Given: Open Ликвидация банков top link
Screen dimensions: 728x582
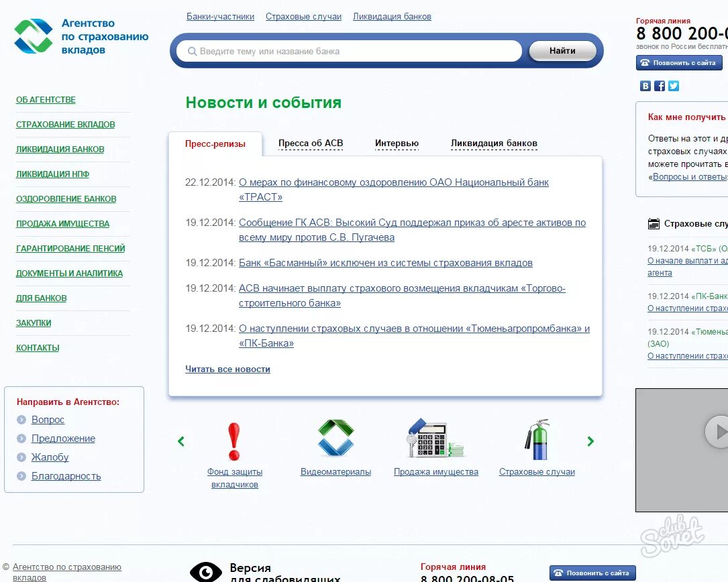Looking at the screenshot, I should coord(392,17).
